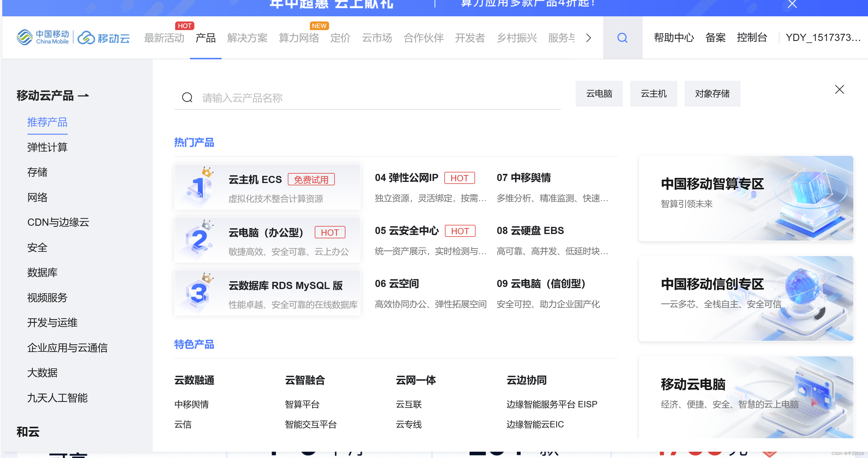
Task: Click 对象存储 quick tag
Action: click(712, 94)
